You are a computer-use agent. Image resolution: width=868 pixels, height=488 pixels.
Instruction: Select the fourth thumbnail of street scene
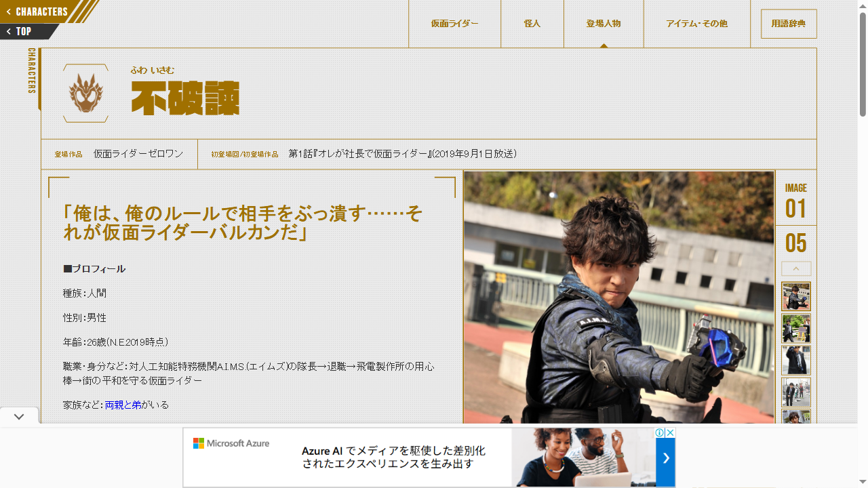(796, 392)
